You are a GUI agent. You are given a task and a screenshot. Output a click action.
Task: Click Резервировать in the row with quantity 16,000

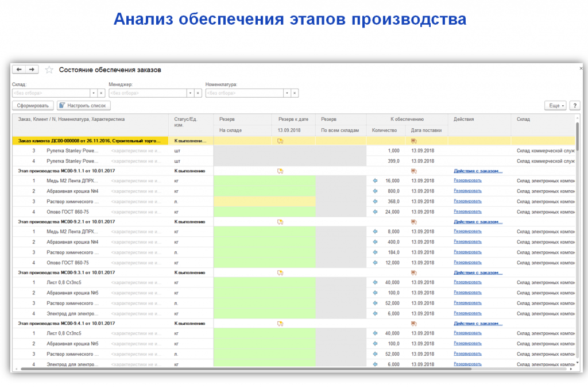click(x=467, y=181)
